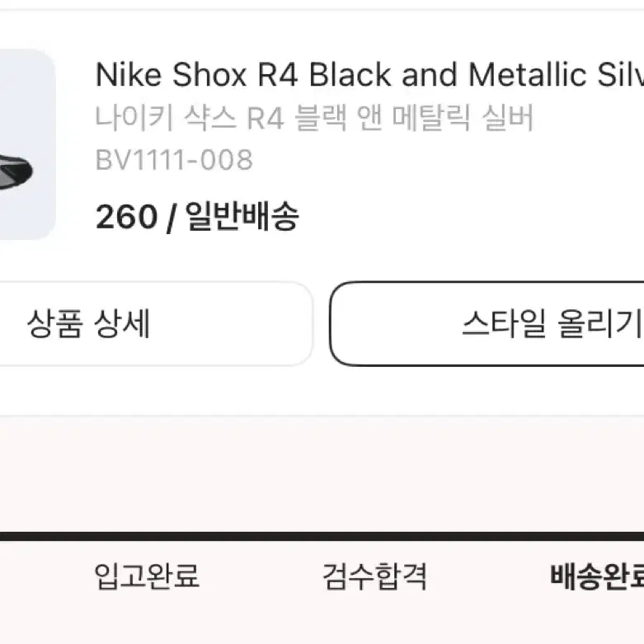644x644 pixels.
Task: Click 블랙 앤 메탈릭 in Korean subtitle
Action: [x=383, y=118]
